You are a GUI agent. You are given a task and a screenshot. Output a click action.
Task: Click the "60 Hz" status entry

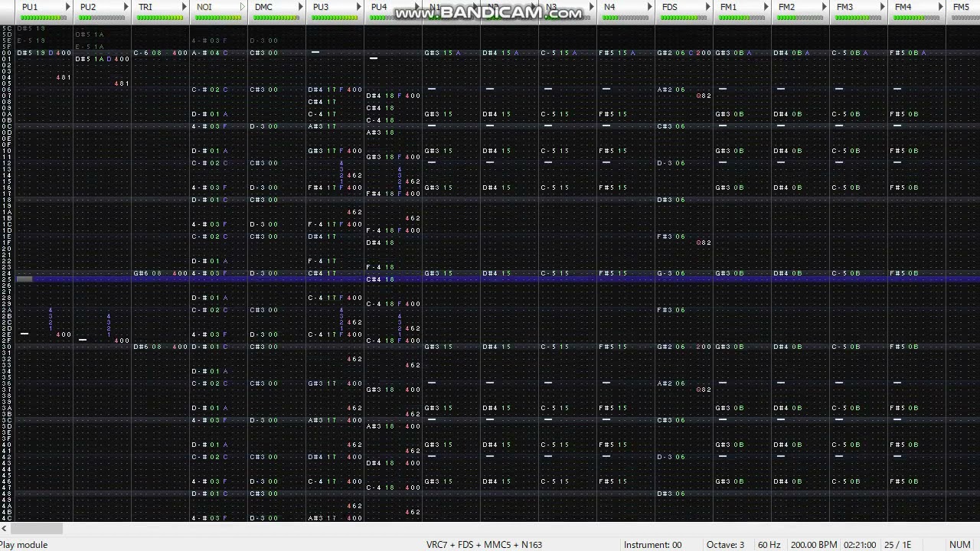coord(769,545)
